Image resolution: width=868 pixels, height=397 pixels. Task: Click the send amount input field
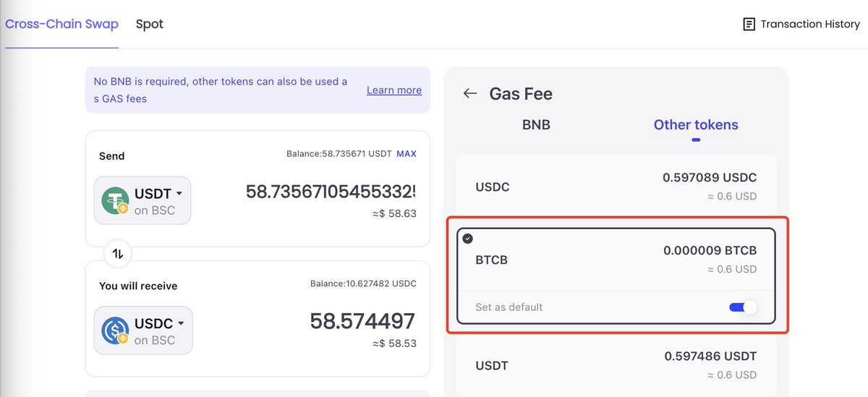coord(331,192)
